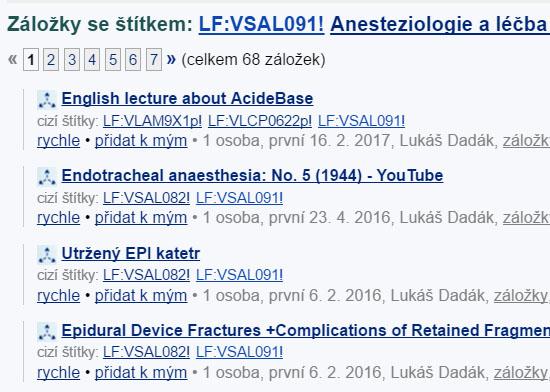The width and height of the screenshot is (550, 392).
Task: Select the LF:VLCP0622p! tag
Action: click(260, 121)
